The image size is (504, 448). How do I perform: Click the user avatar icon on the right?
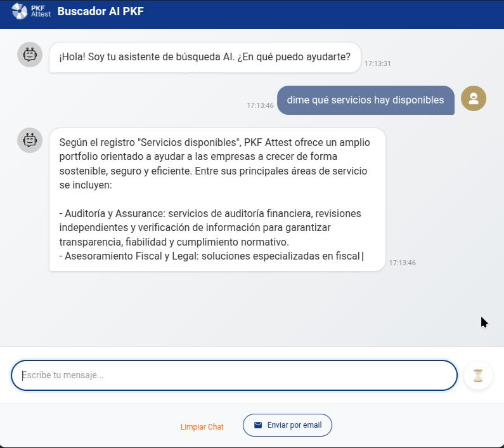(x=474, y=98)
